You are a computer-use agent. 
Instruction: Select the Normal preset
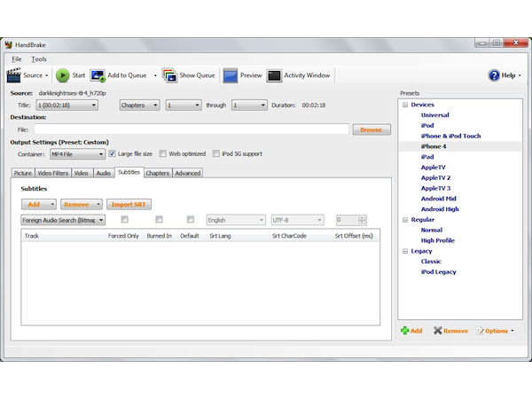click(x=432, y=230)
